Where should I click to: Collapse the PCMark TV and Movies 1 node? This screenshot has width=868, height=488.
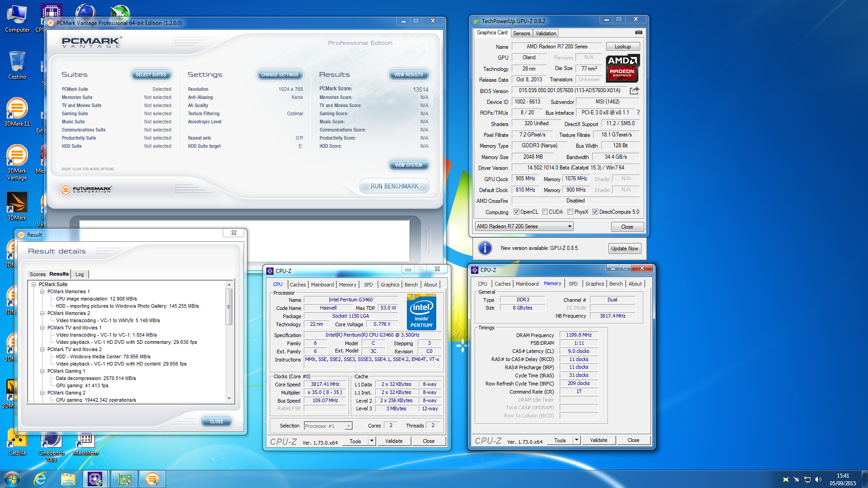(42, 328)
